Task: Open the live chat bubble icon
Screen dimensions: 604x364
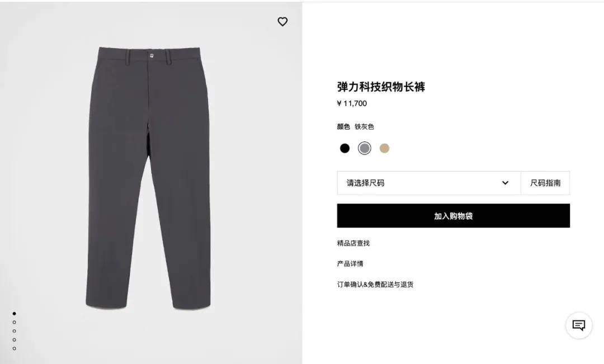Action: coord(579,325)
